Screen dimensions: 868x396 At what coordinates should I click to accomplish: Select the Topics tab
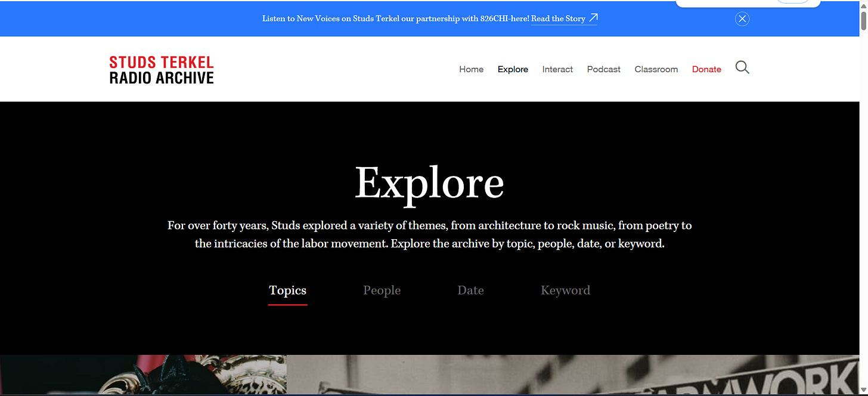click(x=287, y=290)
